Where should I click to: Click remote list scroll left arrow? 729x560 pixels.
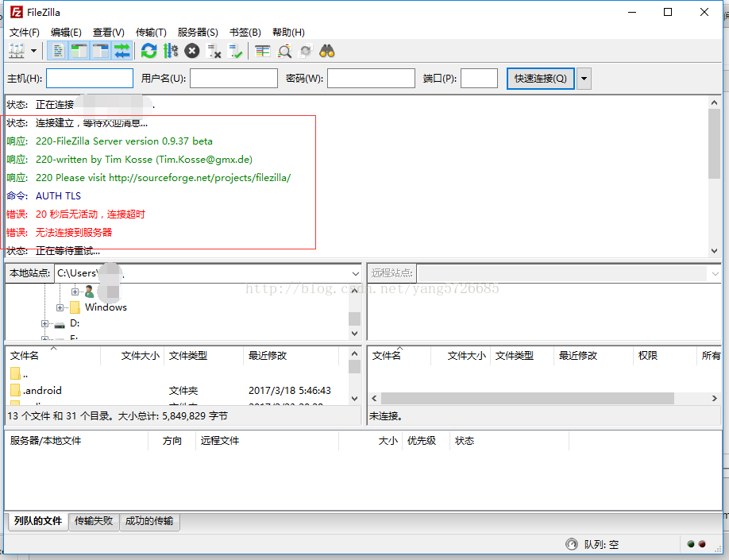coord(374,399)
